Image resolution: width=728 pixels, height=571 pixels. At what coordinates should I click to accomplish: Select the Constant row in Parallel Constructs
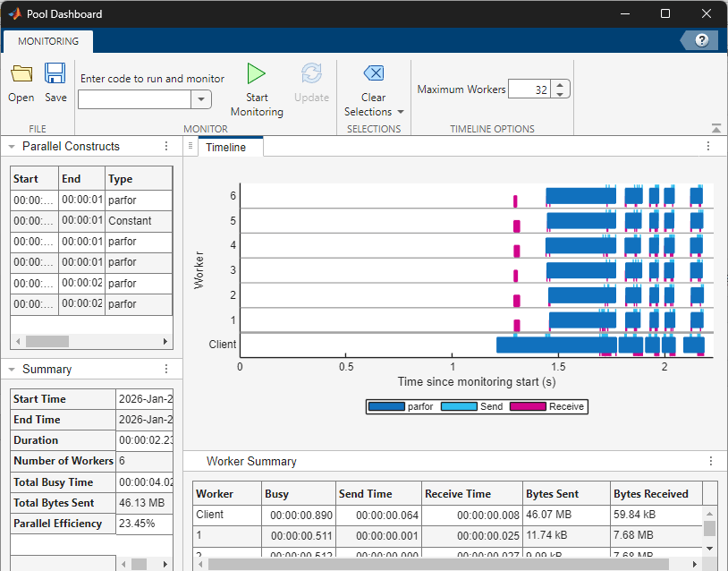91,221
